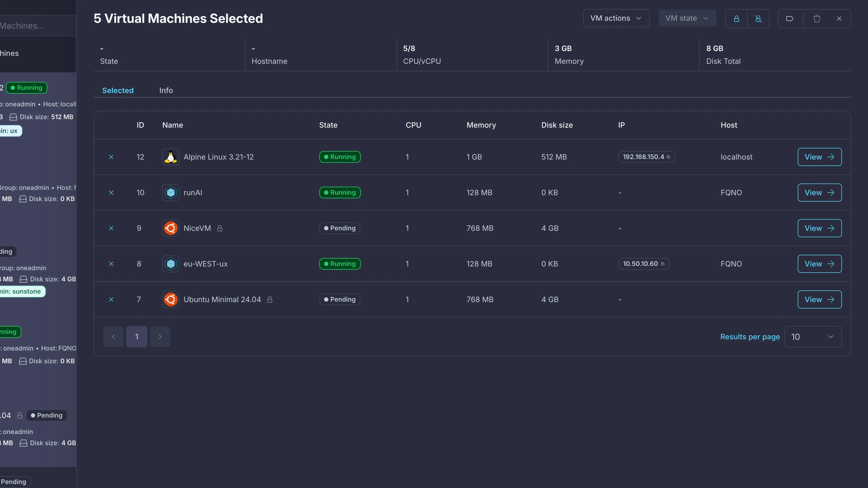Deselect Alpine Linux 3.21-12 row X icon

tap(111, 157)
